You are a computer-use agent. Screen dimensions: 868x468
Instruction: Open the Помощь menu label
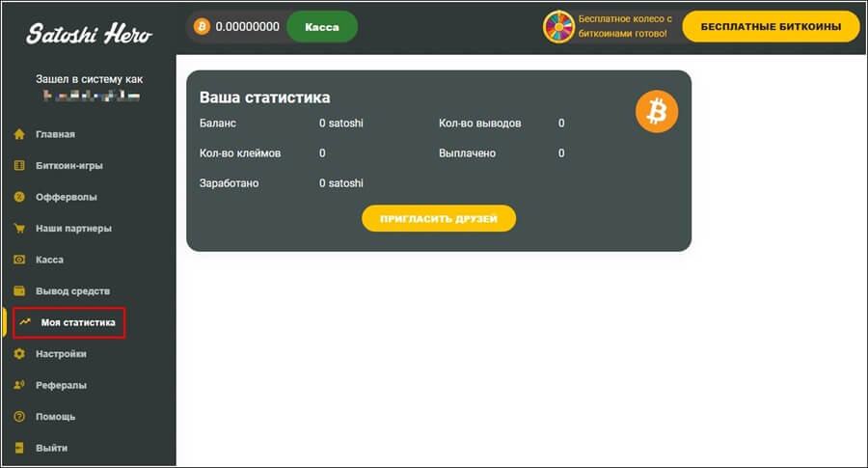pyautogui.click(x=55, y=417)
